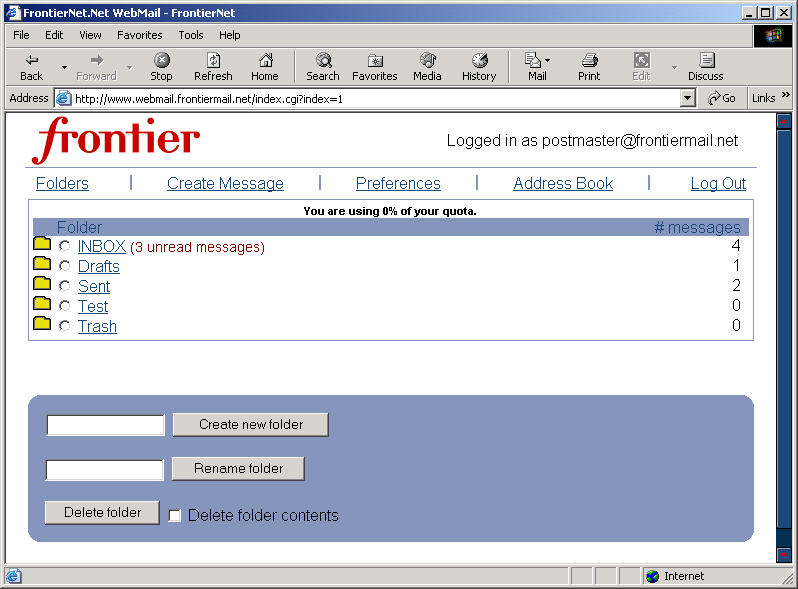Image resolution: width=798 pixels, height=589 pixels.
Task: Click the Create new folder button
Action: pos(251,425)
